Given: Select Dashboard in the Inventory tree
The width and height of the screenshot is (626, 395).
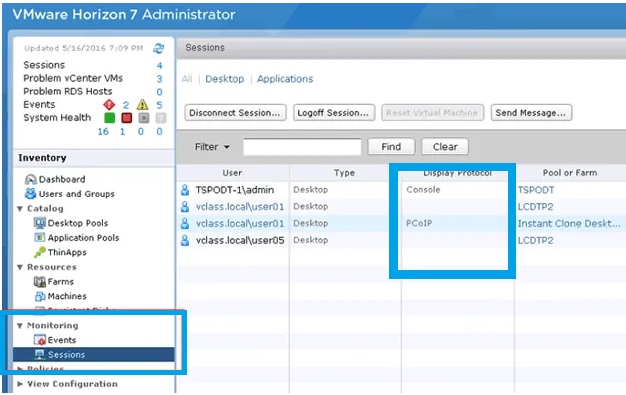Looking at the screenshot, I should 62,179.
